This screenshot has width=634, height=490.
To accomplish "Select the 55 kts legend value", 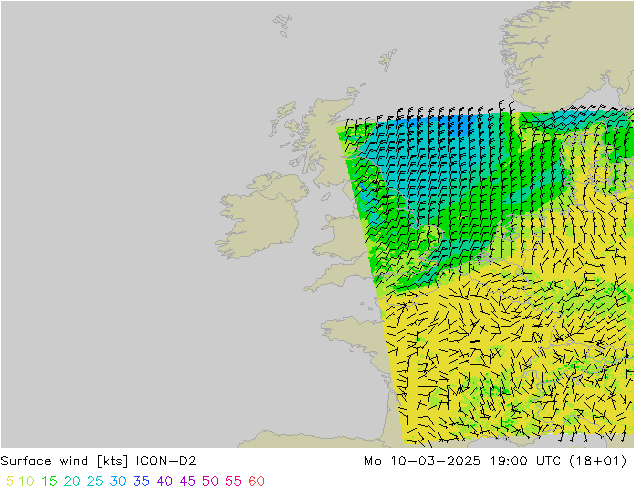I will coord(233,481).
